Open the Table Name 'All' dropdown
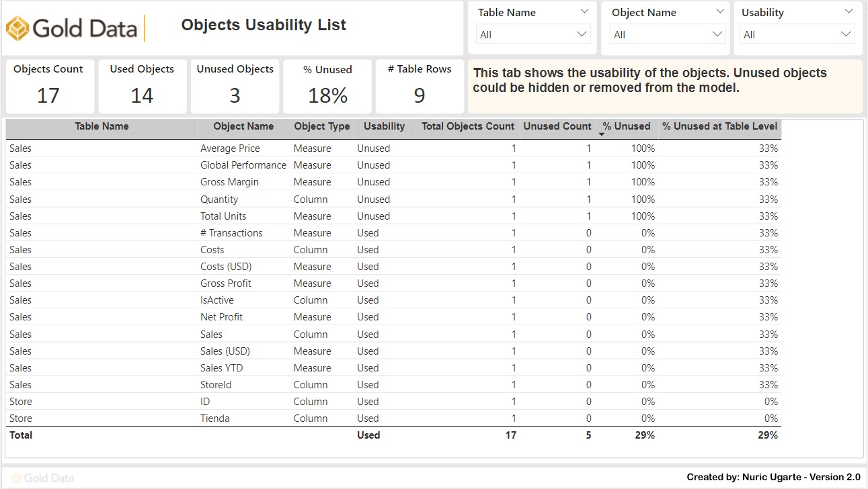 pyautogui.click(x=533, y=34)
